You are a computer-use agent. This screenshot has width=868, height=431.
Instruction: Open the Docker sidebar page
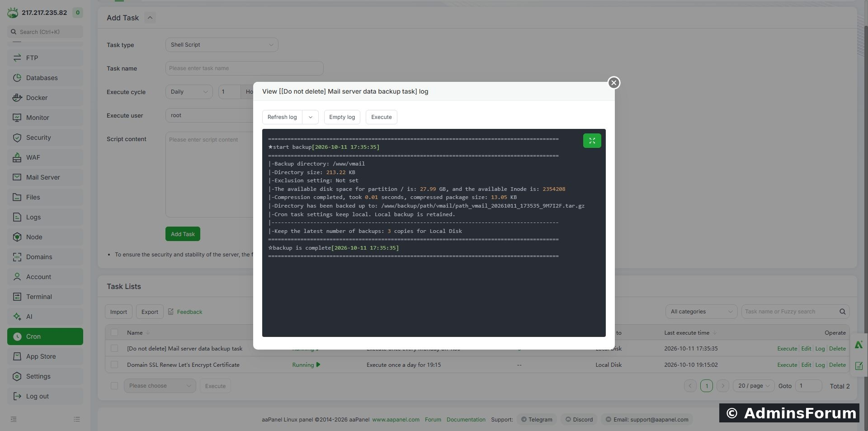pyautogui.click(x=45, y=98)
